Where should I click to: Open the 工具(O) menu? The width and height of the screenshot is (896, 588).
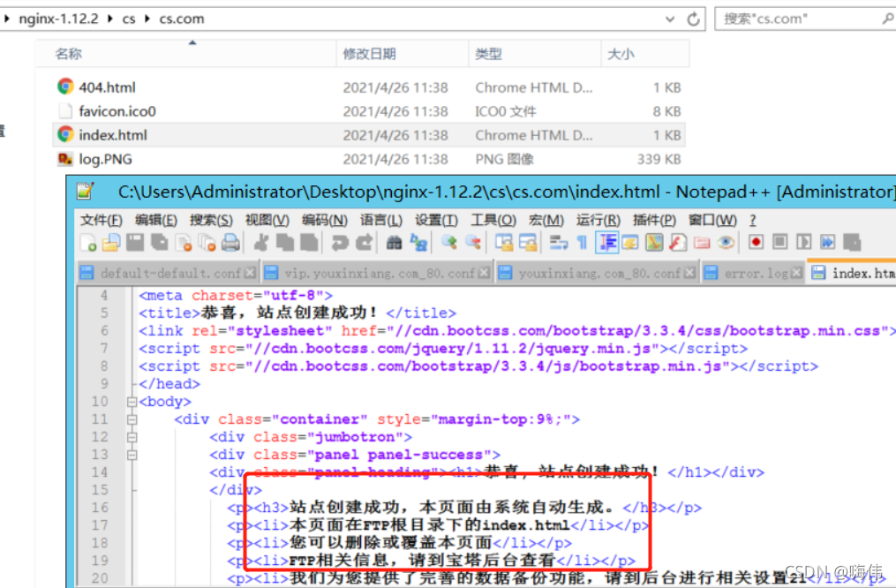(493, 220)
